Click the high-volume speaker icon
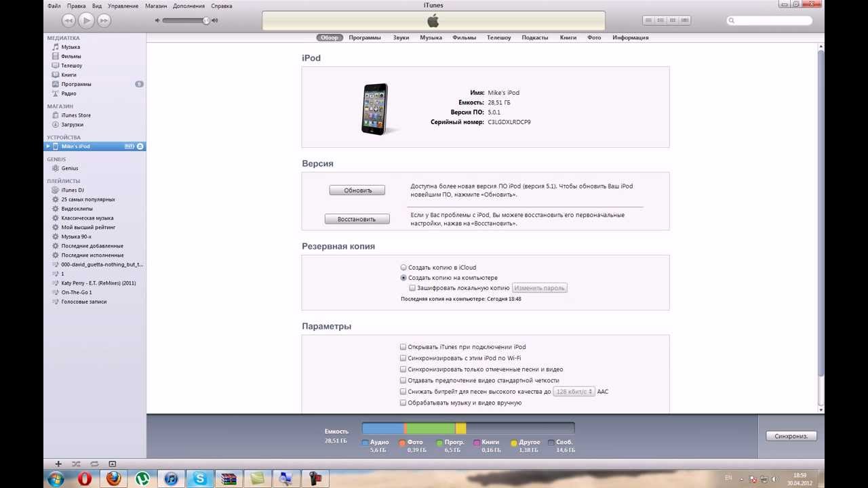 [x=215, y=21]
